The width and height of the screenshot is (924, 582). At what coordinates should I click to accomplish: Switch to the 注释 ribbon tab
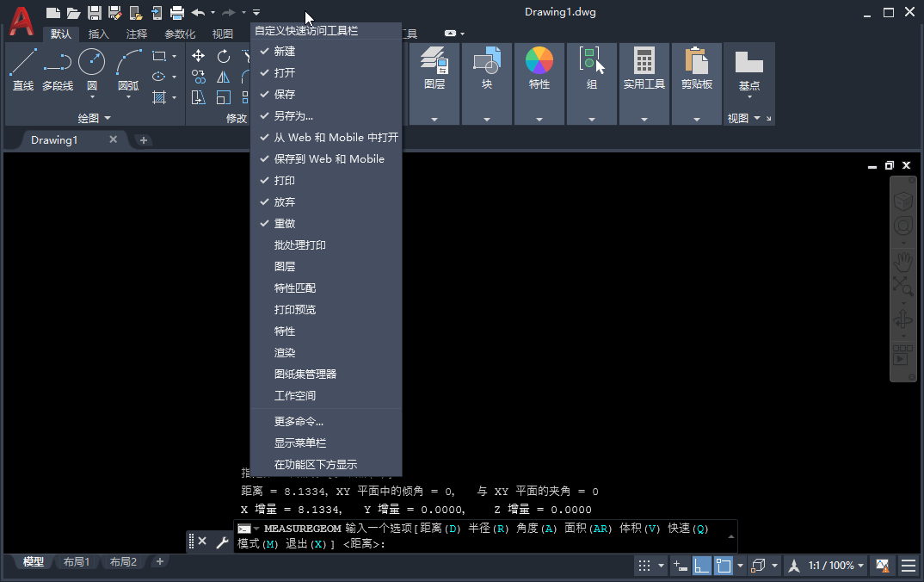coord(136,34)
